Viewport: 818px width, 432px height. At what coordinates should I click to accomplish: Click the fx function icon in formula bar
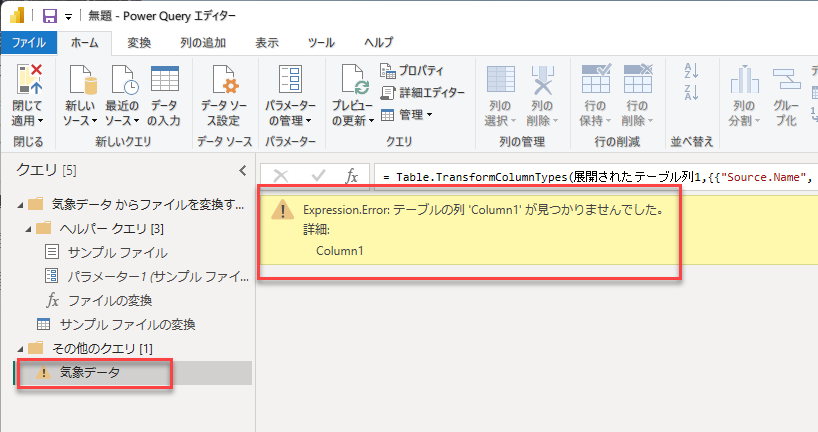(x=352, y=176)
